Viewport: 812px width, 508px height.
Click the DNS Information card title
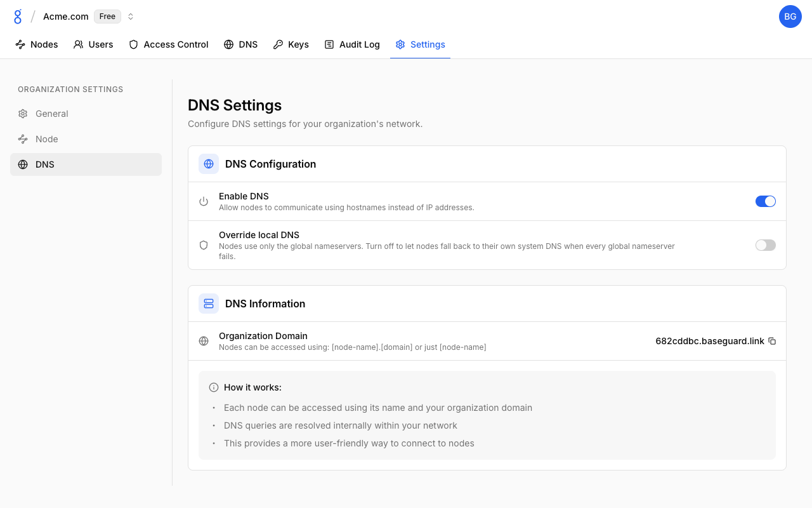pos(265,304)
